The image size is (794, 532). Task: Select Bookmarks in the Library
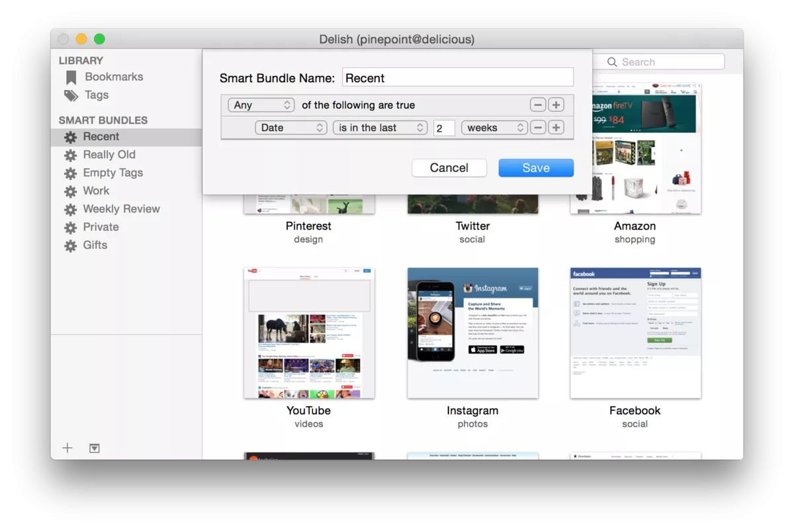tap(114, 77)
